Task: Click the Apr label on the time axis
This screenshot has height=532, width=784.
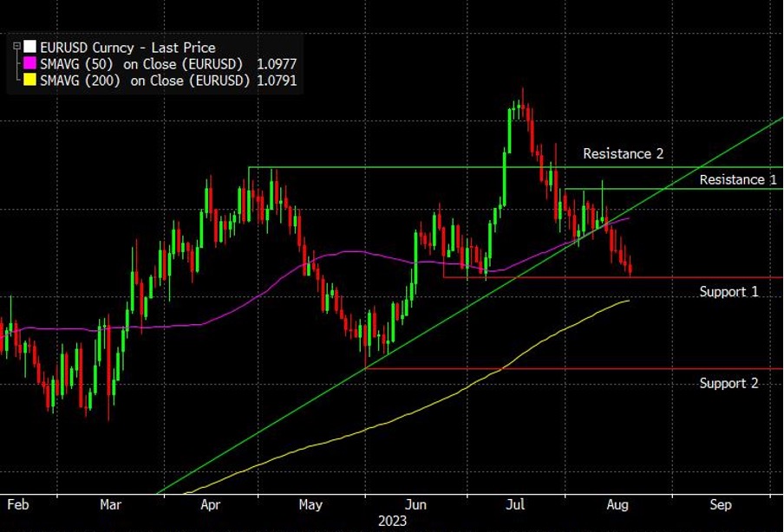Action: click(x=211, y=505)
